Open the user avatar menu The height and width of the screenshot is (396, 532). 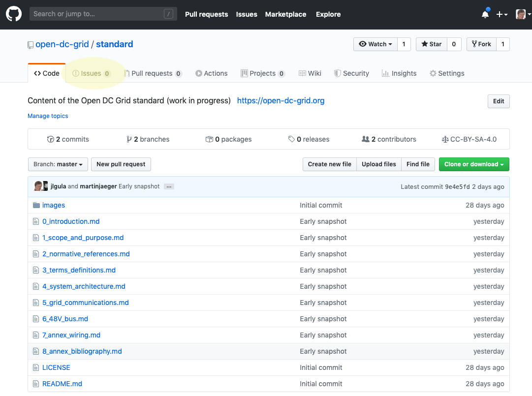tap(523, 14)
